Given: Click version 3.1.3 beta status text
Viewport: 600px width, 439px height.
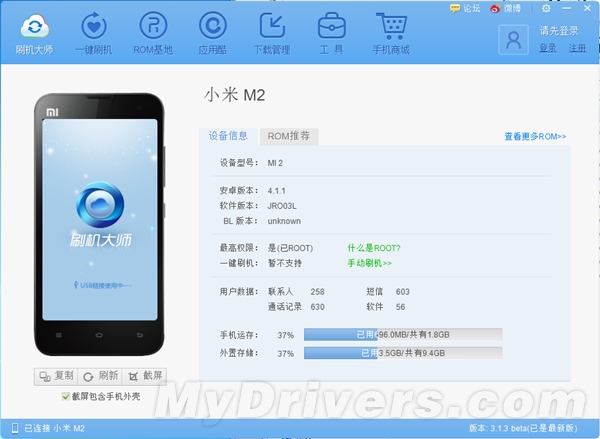Looking at the screenshot, I should tap(523, 428).
